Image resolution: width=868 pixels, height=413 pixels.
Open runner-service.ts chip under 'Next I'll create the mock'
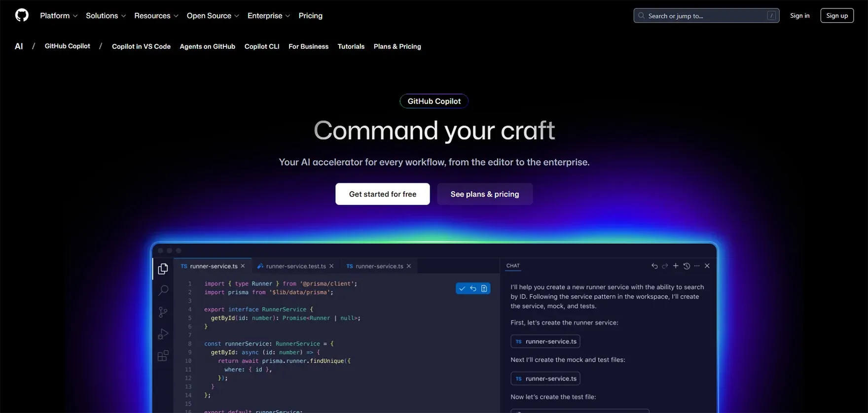pos(545,379)
